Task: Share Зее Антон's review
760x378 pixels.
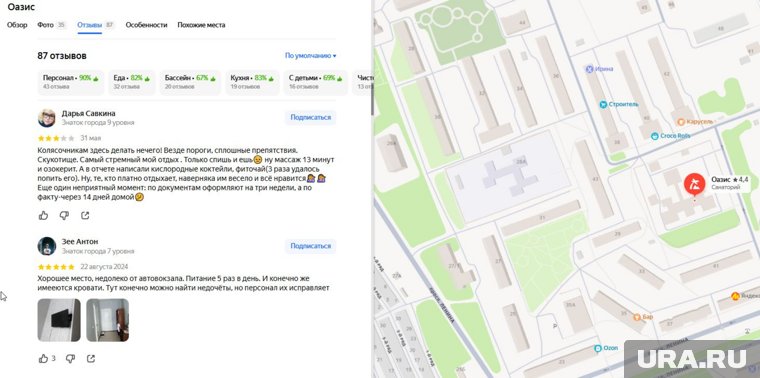Action: tap(91, 359)
